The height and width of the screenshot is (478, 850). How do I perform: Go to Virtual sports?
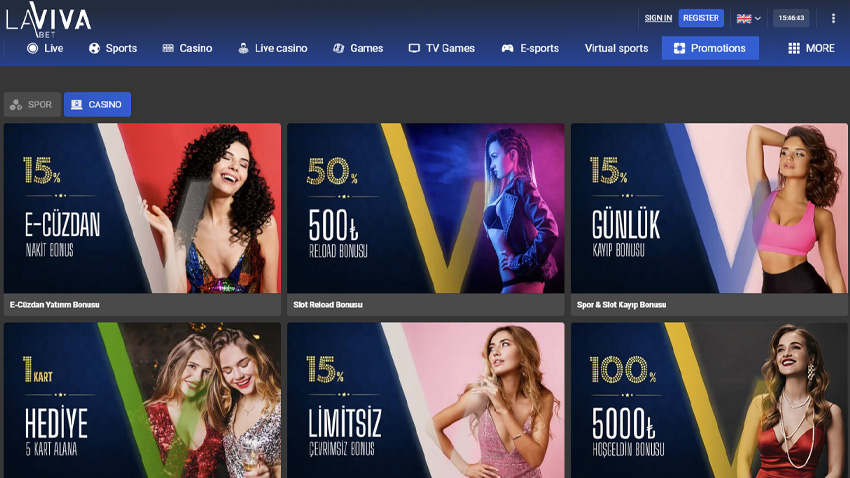coord(616,48)
